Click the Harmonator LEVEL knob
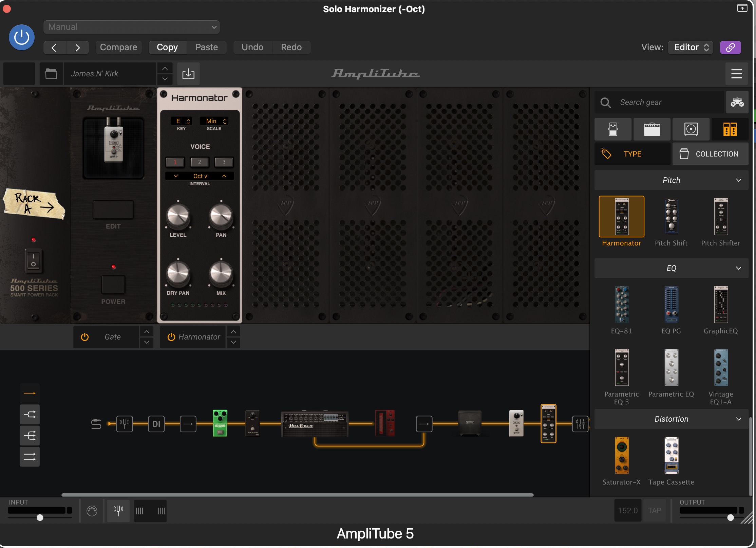The image size is (756, 548). pos(178,216)
